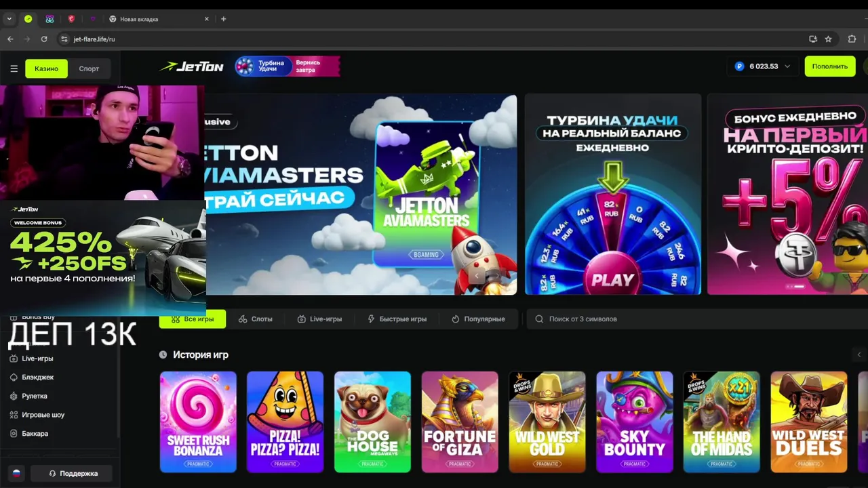Open Рулетка in the sidebar
The width and height of the screenshot is (868, 488).
click(x=35, y=396)
